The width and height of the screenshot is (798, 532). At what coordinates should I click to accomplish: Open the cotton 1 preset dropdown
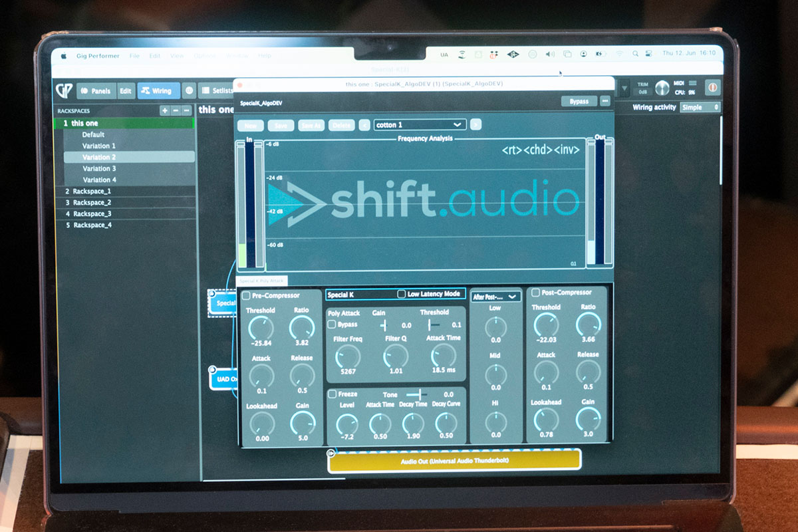(x=419, y=125)
